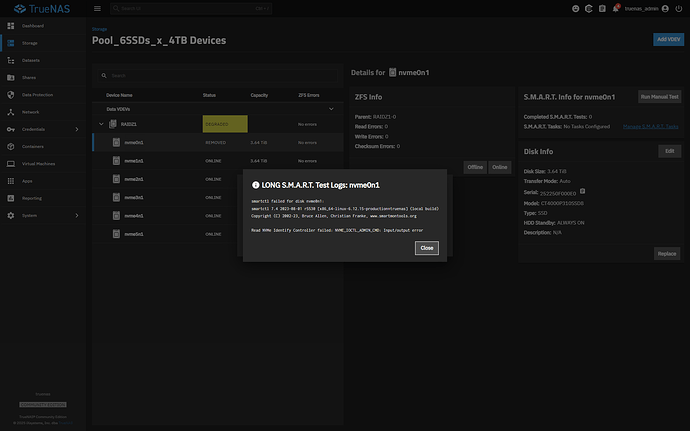Copy the serial number with the clipboard icon
The height and width of the screenshot is (431, 690).
pos(582,191)
